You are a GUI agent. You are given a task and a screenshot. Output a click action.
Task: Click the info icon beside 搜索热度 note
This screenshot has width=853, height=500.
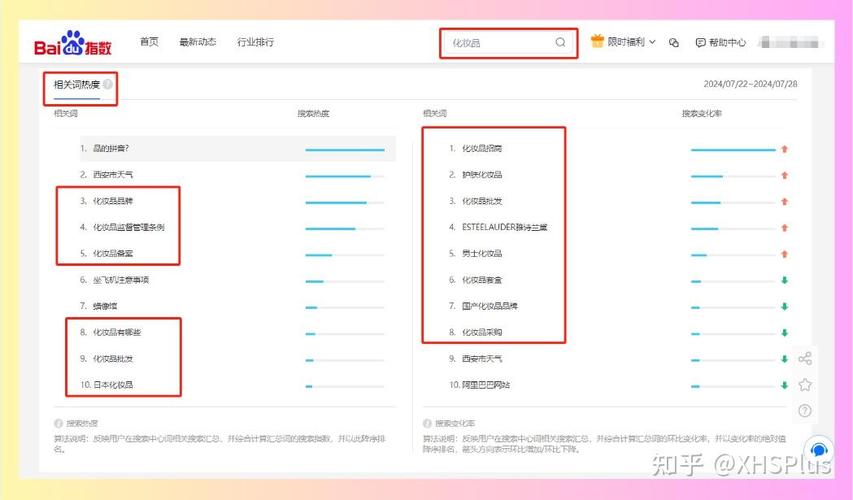pos(58,423)
